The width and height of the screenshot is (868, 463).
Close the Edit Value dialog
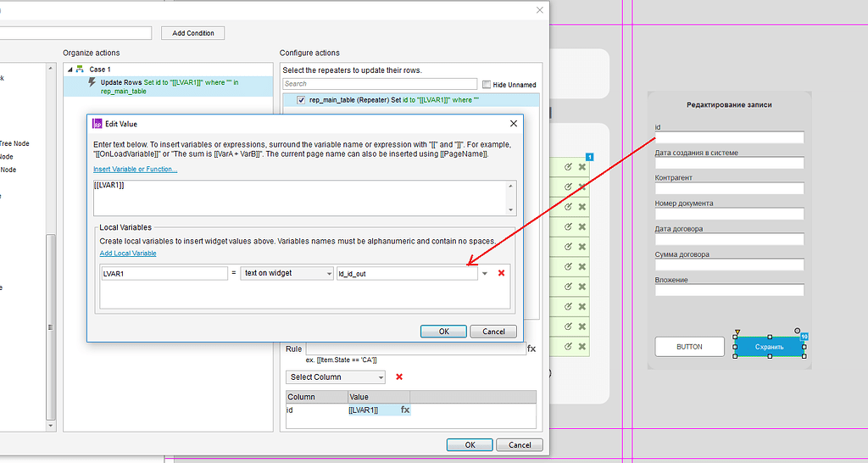(513, 124)
